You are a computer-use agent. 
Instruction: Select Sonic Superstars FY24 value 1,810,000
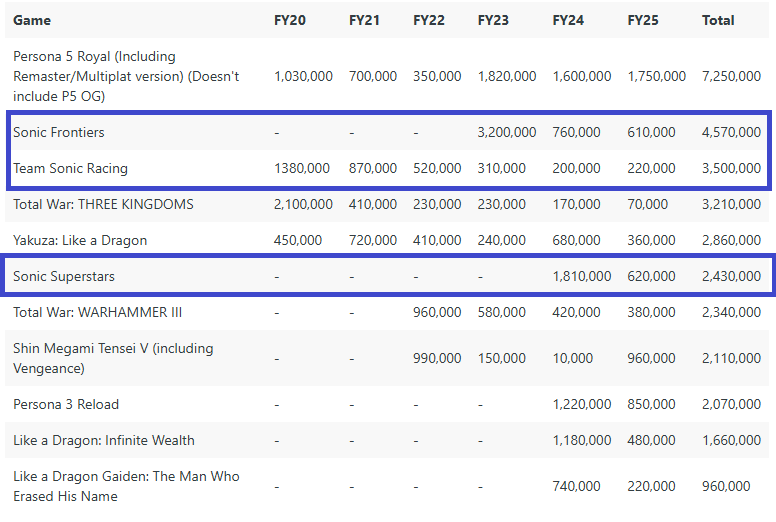click(x=582, y=276)
